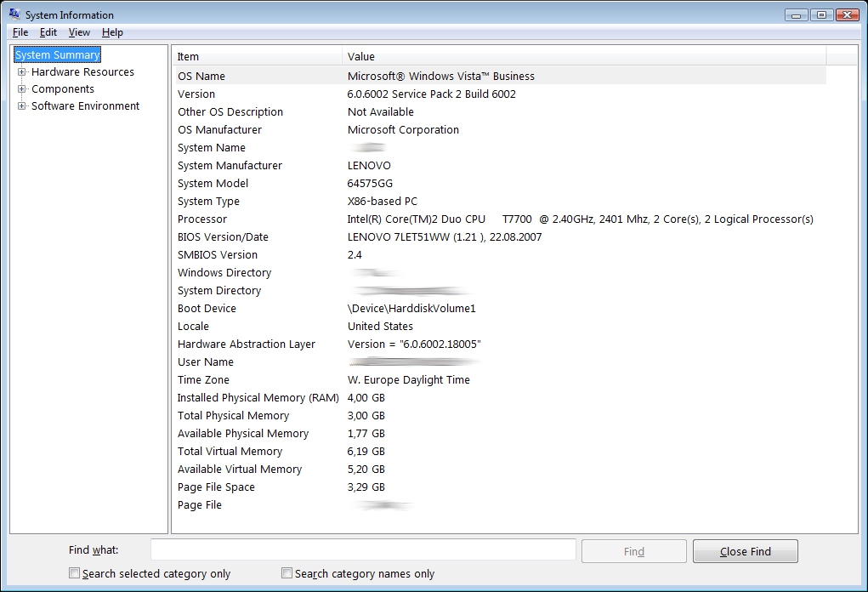
Task: Expand the Software Environment node
Action: coord(21,105)
